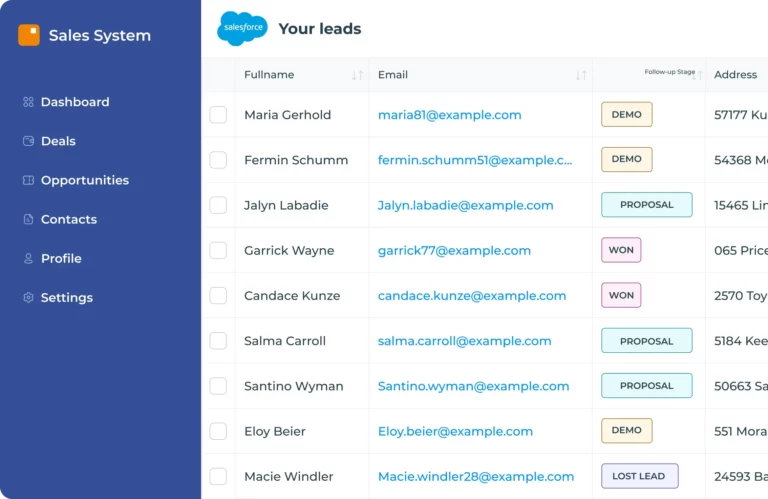Toggle select-all checkbox in table header
This screenshot has width=768, height=499.
pos(218,75)
